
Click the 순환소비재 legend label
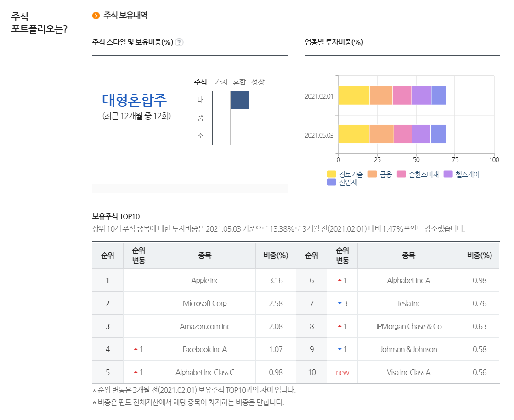[424, 175]
